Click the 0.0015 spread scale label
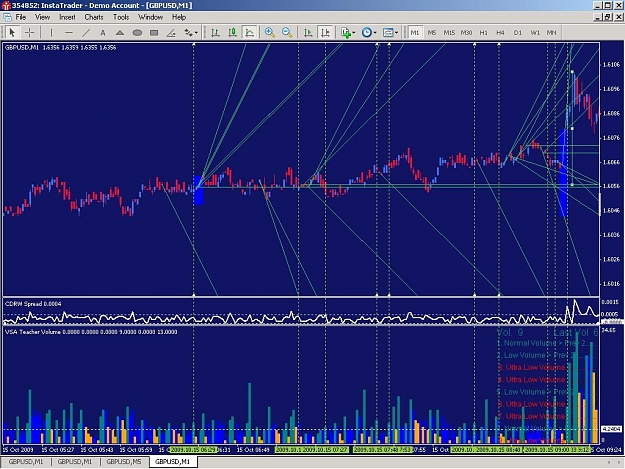 pyautogui.click(x=611, y=302)
